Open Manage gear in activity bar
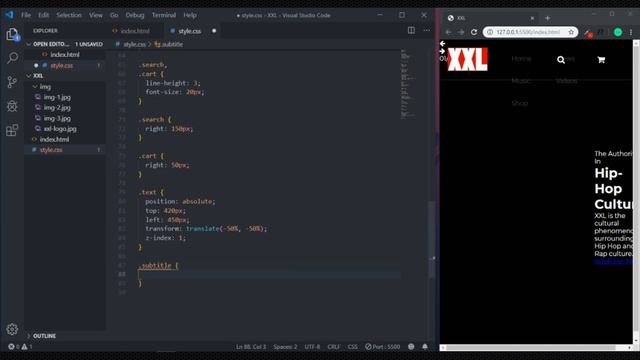640x360 pixels. (12, 329)
